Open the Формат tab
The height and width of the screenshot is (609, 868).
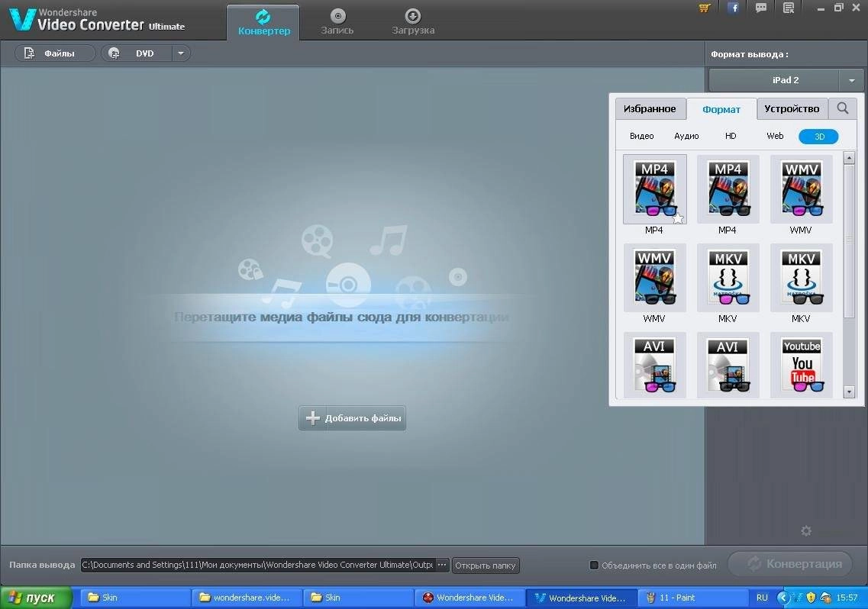coord(721,109)
